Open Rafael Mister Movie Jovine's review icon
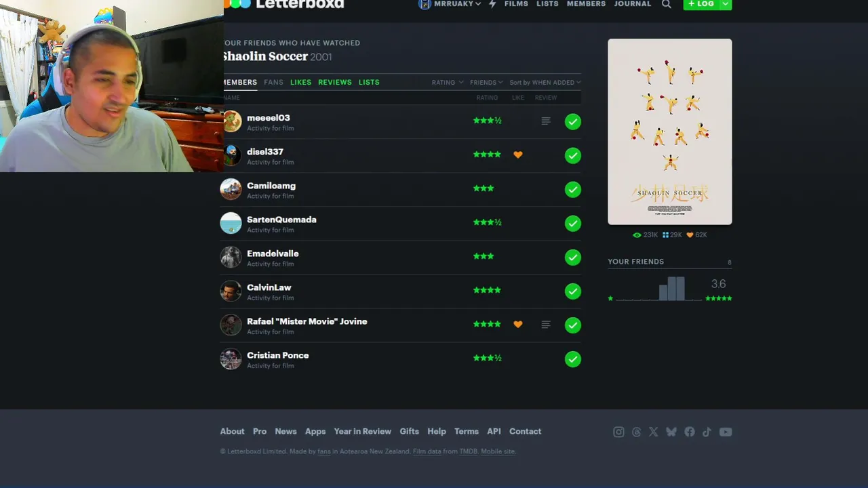 point(545,325)
